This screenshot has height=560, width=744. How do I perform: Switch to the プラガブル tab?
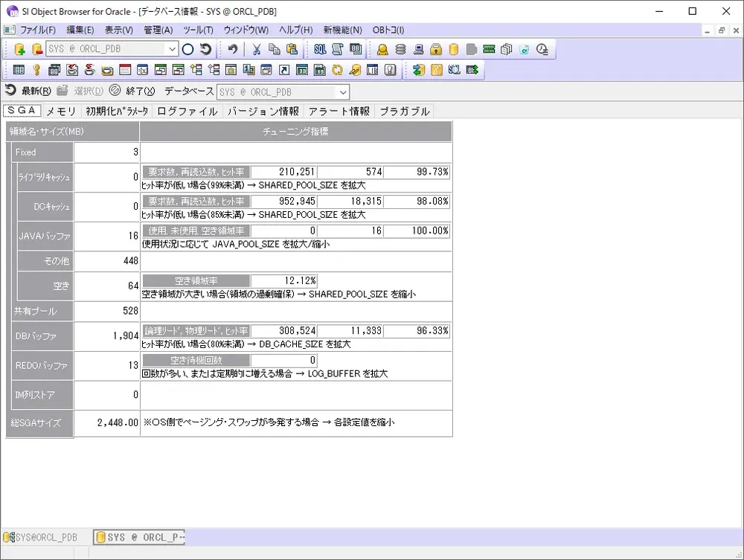pos(404,112)
